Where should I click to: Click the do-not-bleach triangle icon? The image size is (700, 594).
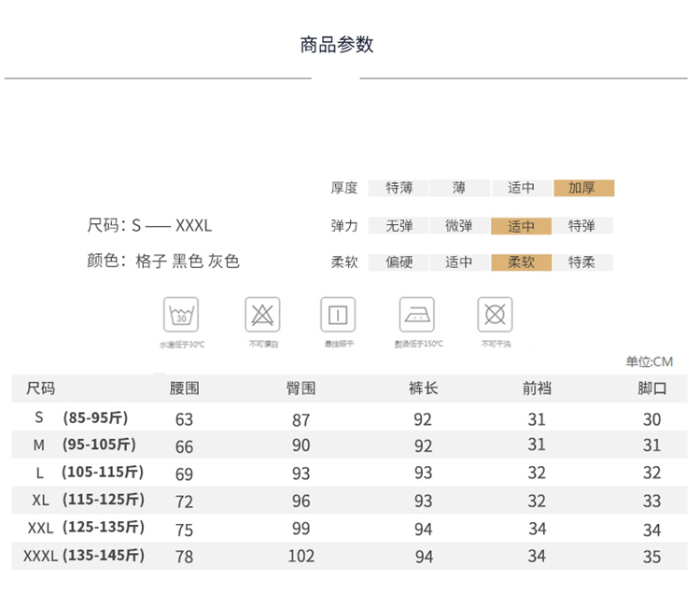coord(262,315)
